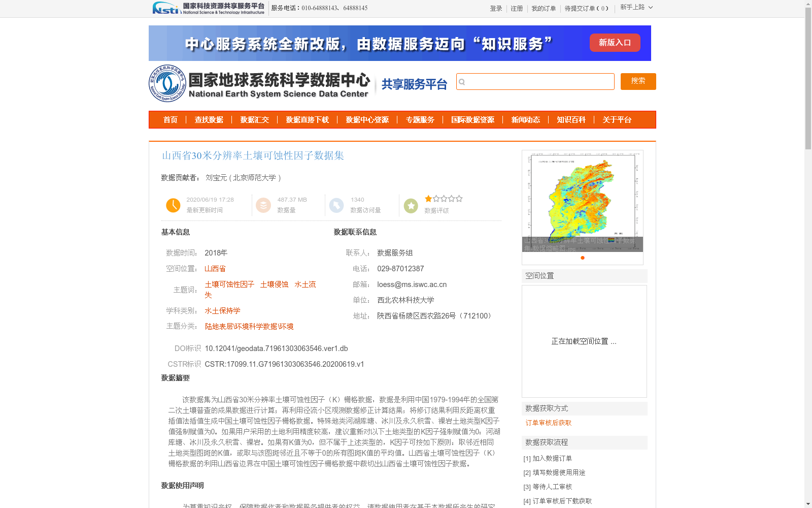
Task: Click the 共享服务平台 heading text
Action: tap(414, 84)
